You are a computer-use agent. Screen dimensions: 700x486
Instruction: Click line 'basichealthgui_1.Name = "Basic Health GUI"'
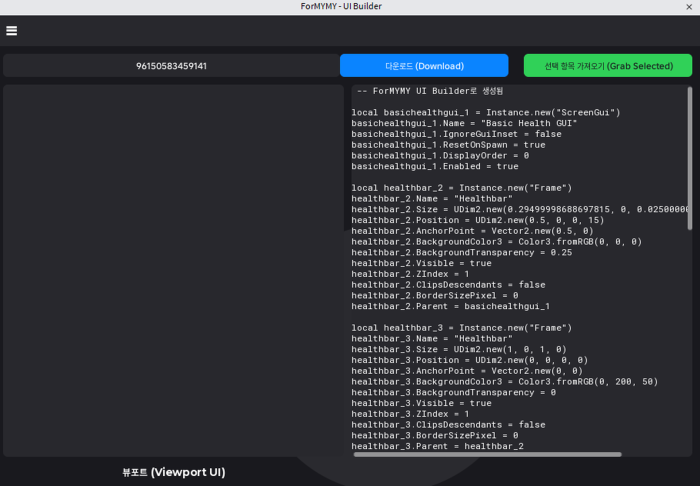point(464,123)
